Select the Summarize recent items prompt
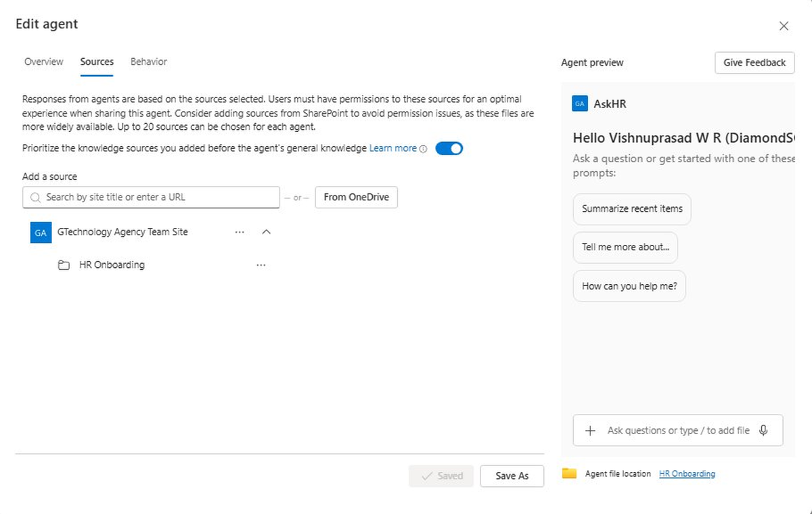The image size is (812, 514). tap(631, 209)
